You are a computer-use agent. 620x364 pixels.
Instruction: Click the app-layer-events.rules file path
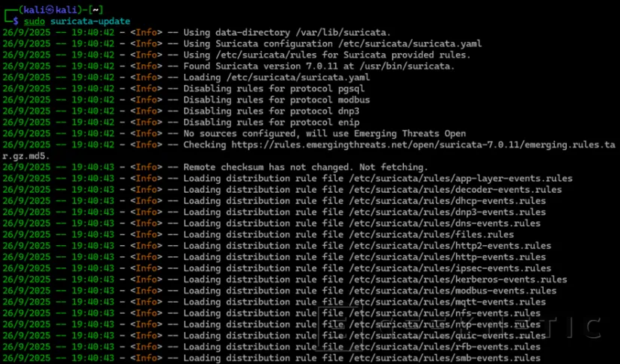(x=460, y=179)
